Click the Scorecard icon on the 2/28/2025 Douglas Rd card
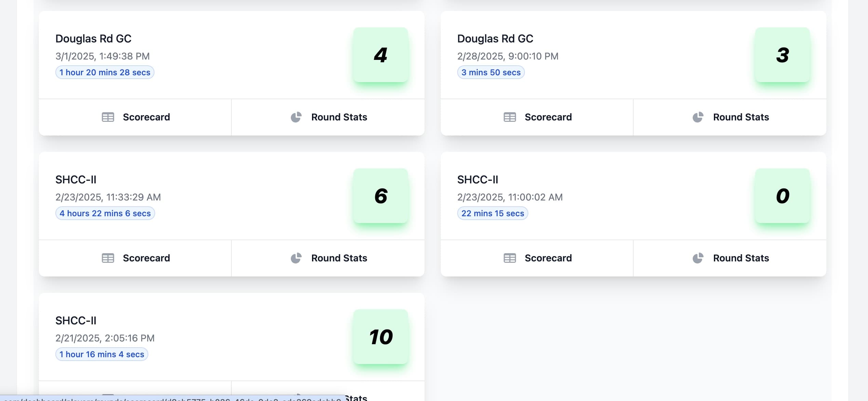 coord(510,117)
